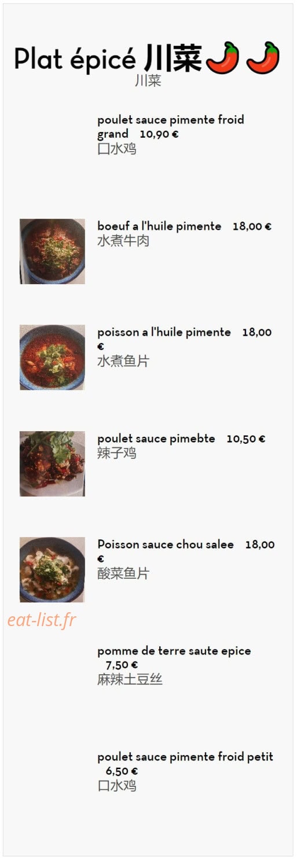Screen dimensions: 297x868
Task: Click the small 川菜 subtitle under the heading
Action: (148, 80)
